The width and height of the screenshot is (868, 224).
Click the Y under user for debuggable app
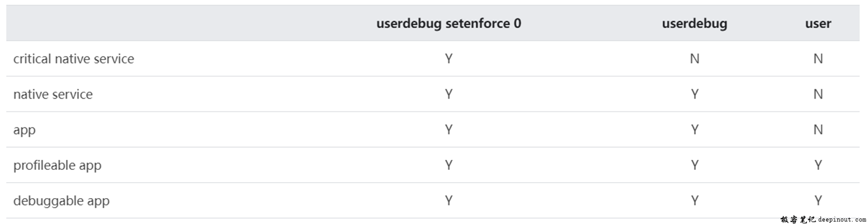click(818, 201)
